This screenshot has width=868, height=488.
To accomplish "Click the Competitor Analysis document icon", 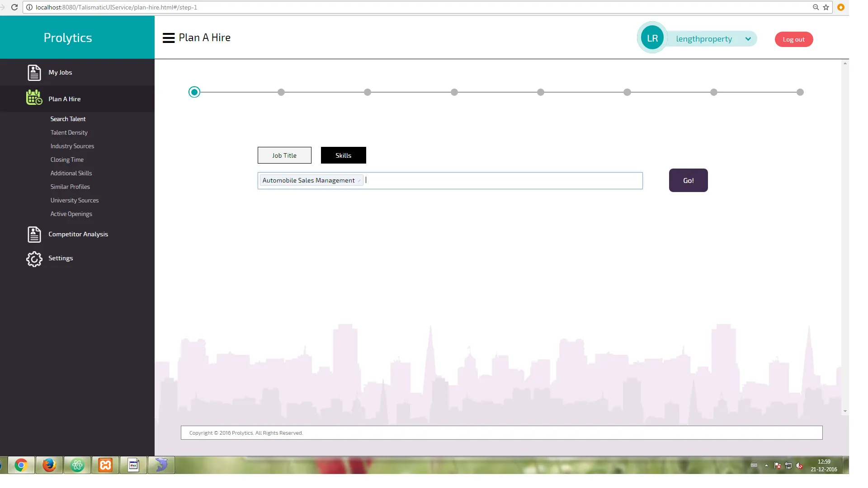I will (34, 234).
